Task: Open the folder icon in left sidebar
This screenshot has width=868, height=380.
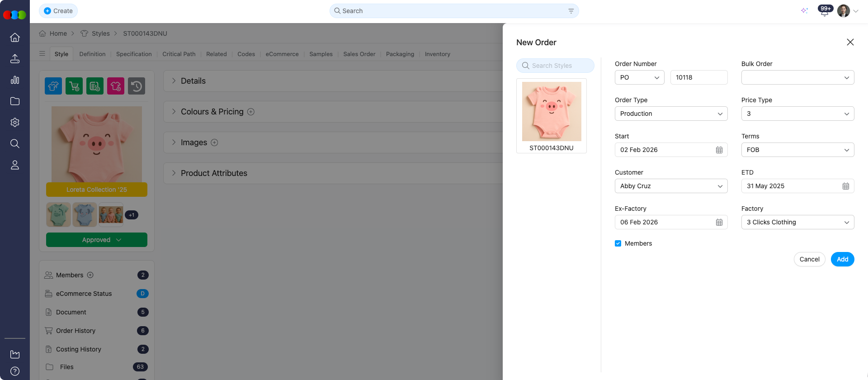Action: point(15,101)
